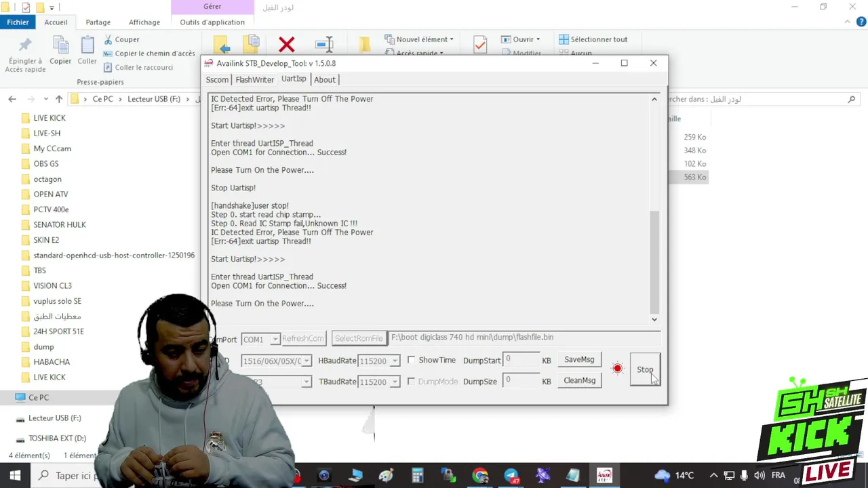Open Telegram from the taskbar
Viewport: 868px width, 488px height.
[x=511, y=476]
